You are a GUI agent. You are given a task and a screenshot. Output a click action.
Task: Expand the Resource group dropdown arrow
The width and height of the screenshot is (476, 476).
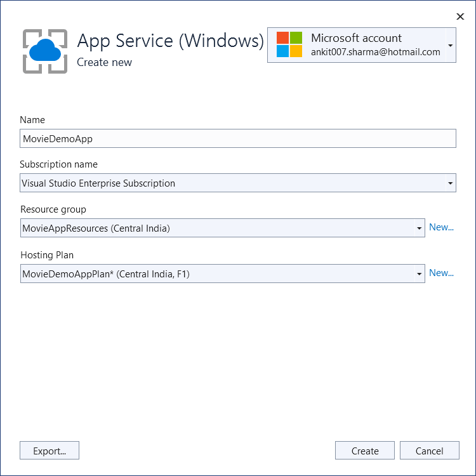point(419,228)
